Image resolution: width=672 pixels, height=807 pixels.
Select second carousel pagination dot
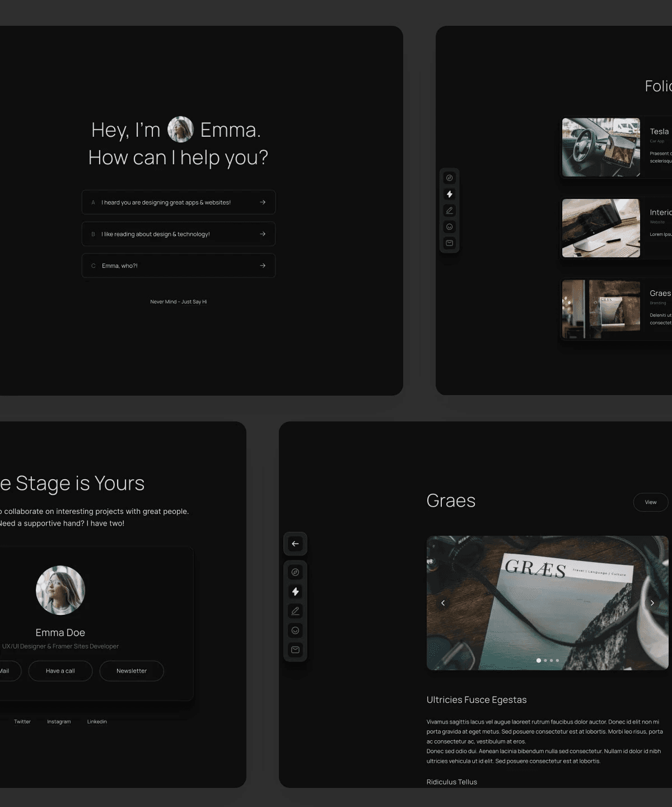pyautogui.click(x=545, y=660)
